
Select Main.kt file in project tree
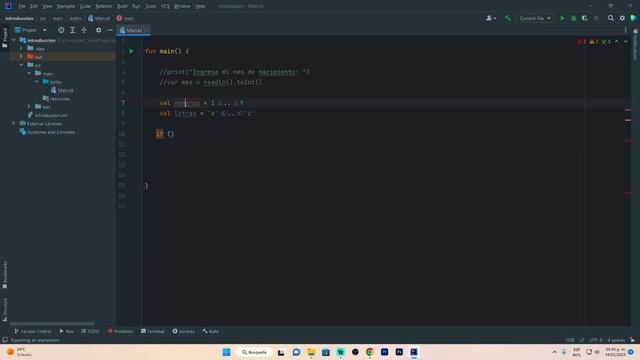point(62,90)
